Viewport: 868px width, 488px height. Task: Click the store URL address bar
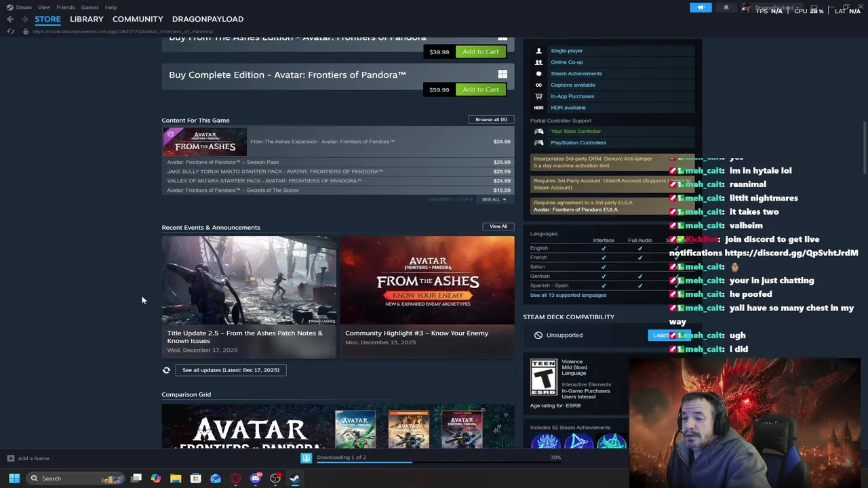[x=122, y=31]
